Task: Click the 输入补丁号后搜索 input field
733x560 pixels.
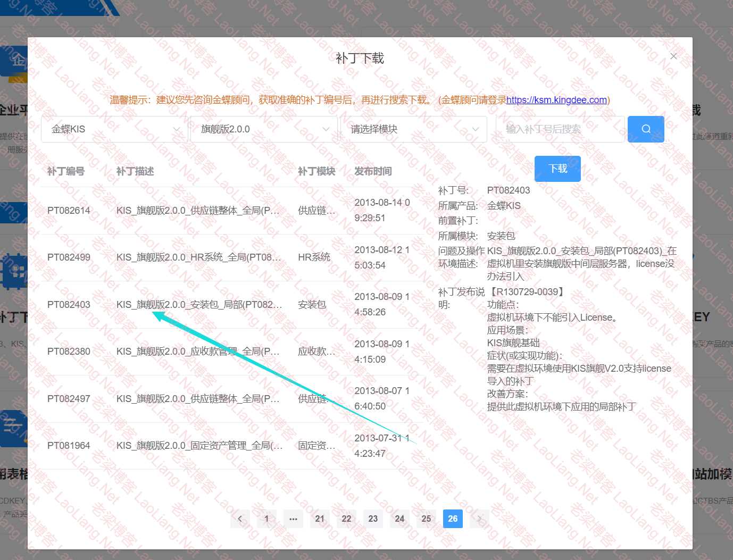Action: tap(559, 129)
